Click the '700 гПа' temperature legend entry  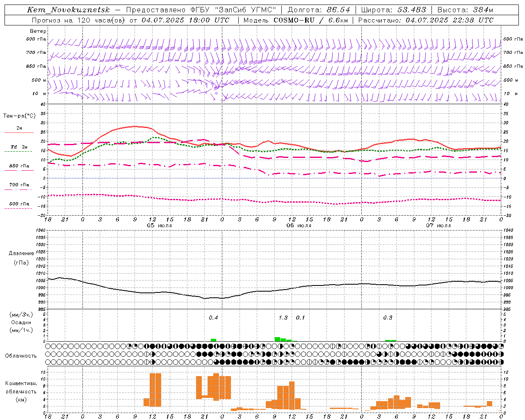(19, 185)
